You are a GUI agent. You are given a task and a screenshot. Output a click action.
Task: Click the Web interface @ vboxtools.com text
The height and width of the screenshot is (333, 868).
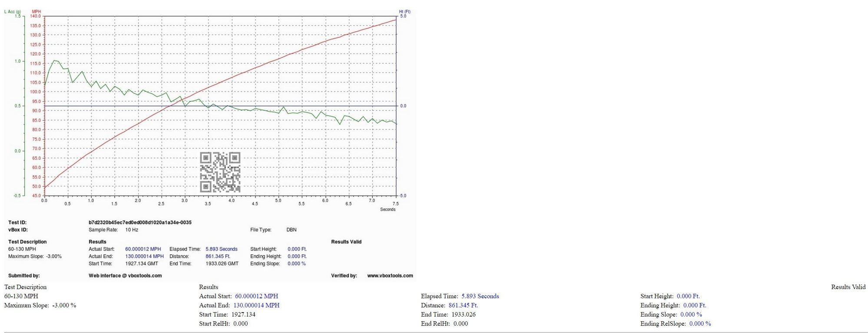125,276
